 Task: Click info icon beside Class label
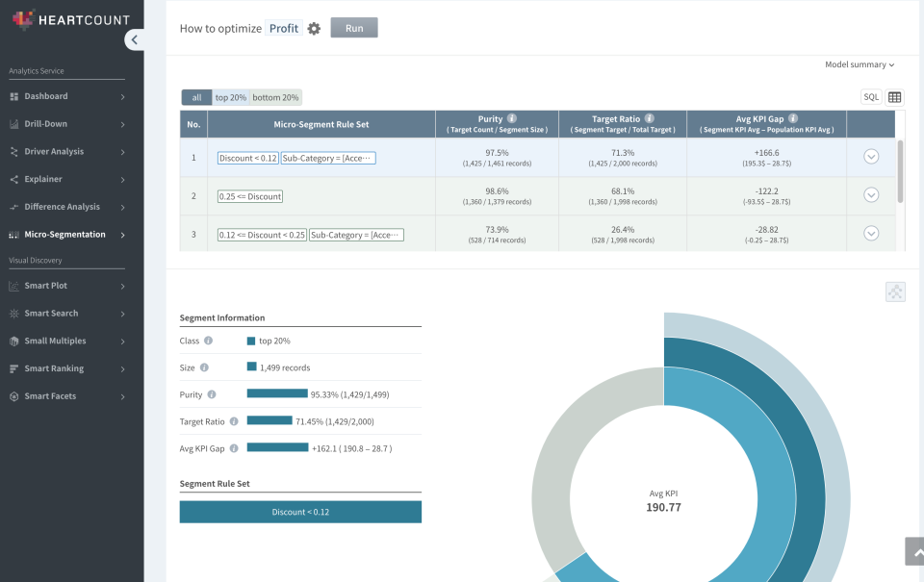coord(208,341)
